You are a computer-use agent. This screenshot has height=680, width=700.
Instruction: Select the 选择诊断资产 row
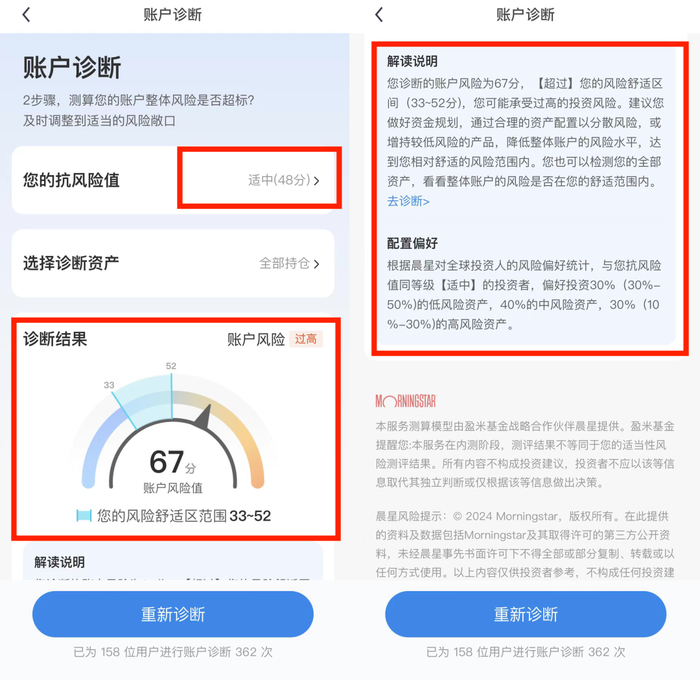point(173,263)
